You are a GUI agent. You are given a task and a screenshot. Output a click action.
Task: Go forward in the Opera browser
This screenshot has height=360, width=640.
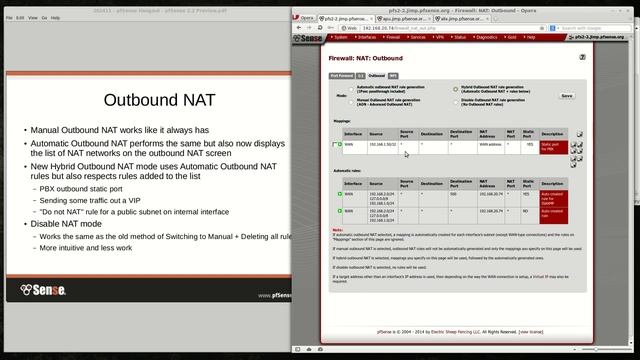(x=309, y=28)
